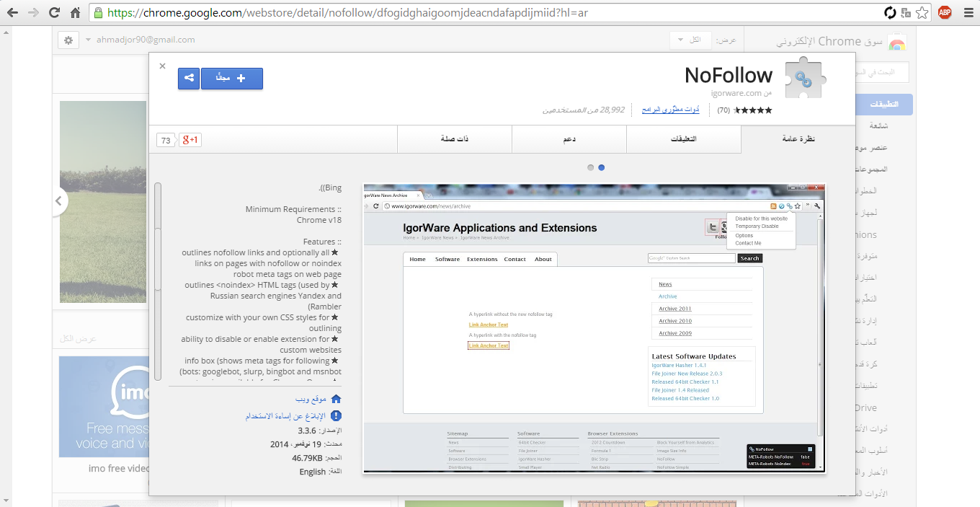Open the أدوات مطوّري البرامج category link
The image size is (980, 507).
click(x=670, y=110)
